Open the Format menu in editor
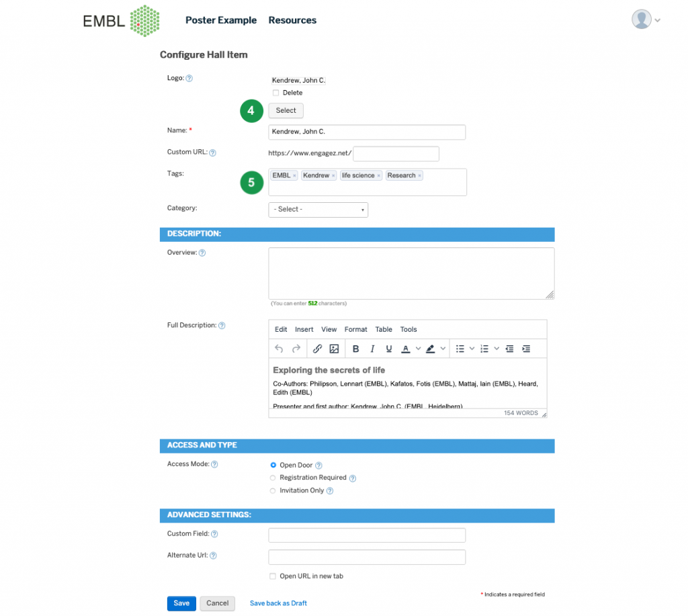This screenshot has width=688, height=616. [x=355, y=329]
